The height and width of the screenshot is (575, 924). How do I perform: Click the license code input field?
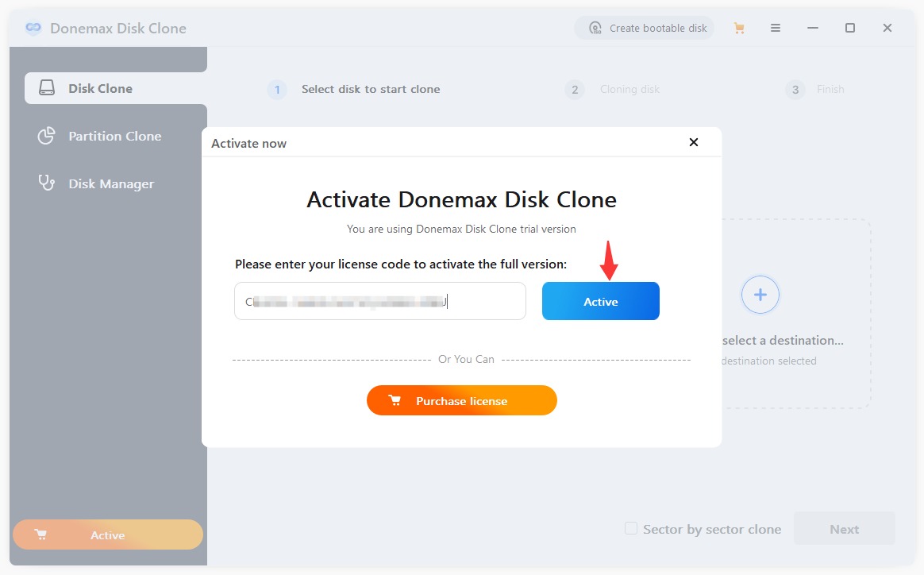tap(380, 301)
